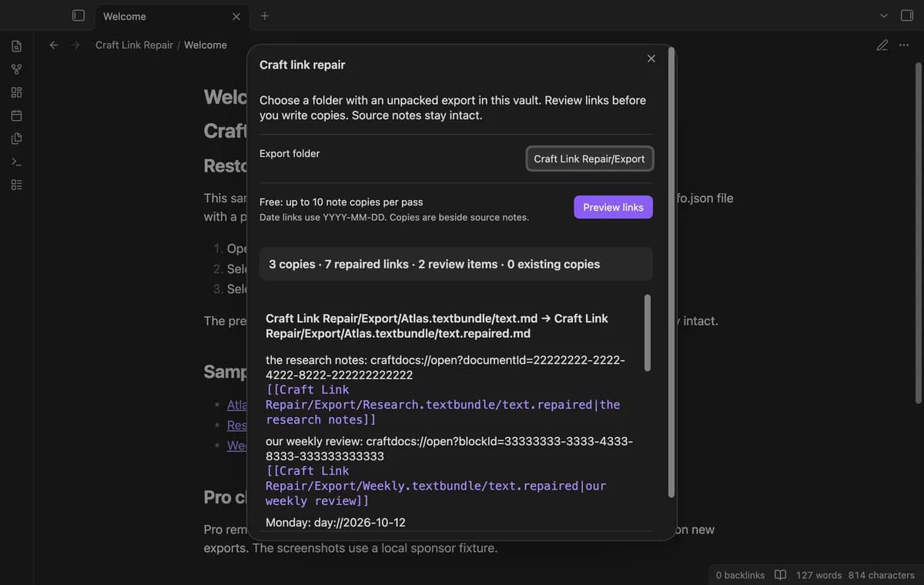Image resolution: width=924 pixels, height=585 pixels.
Task: Click Craft Link Repair in the breadcrumb
Action: (x=135, y=45)
